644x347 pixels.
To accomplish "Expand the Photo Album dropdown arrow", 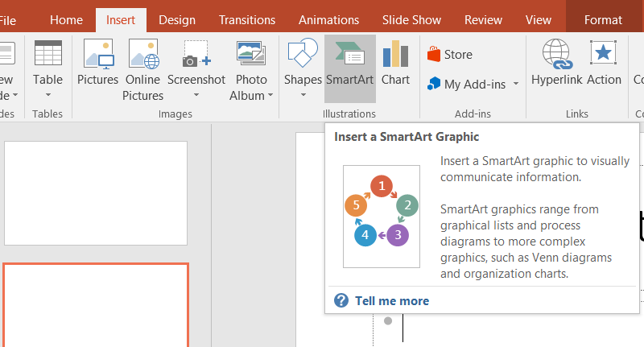I will click(x=270, y=95).
